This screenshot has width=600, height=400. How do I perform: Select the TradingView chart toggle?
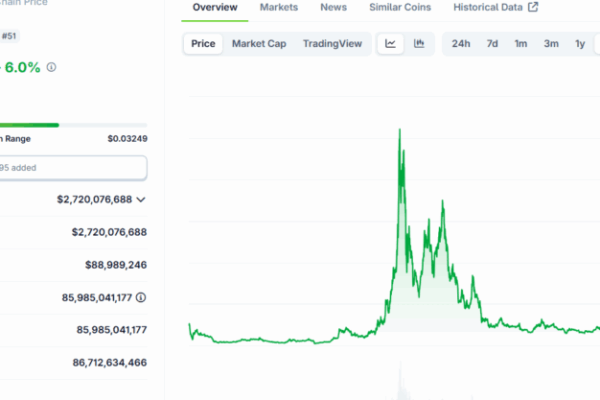(x=332, y=44)
